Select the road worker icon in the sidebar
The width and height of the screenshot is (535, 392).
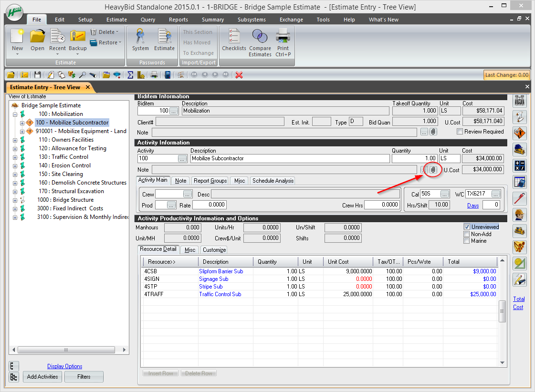pos(520,133)
